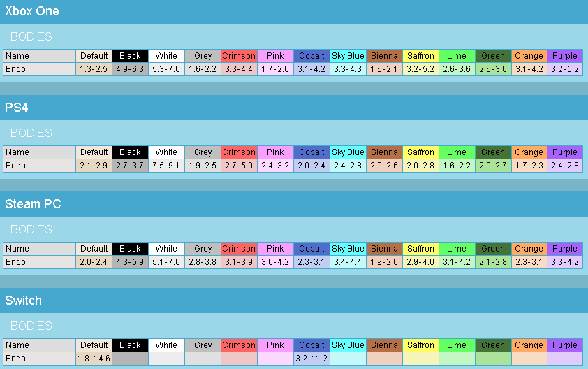
Task: Select the Xbox One Black column header
Action: 130,56
